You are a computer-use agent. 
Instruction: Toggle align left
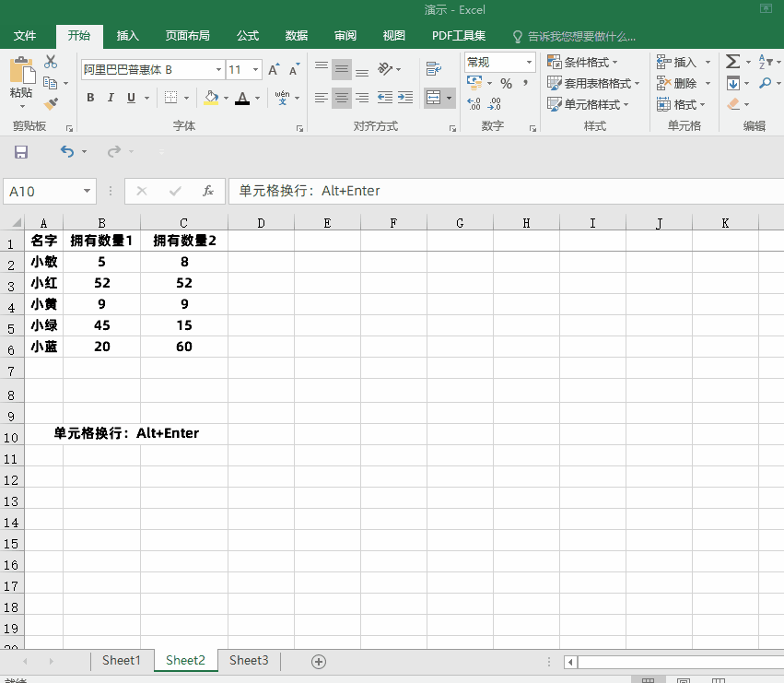point(322,98)
